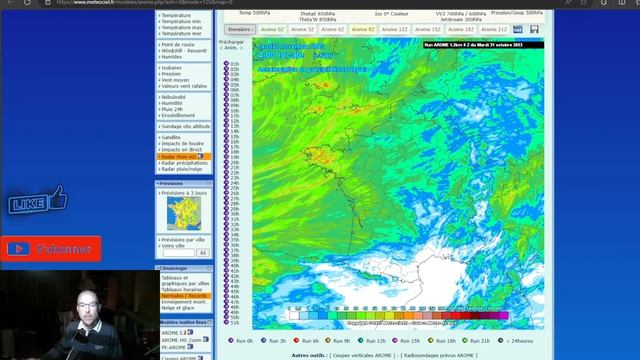Open the Pluie 24h link

click(172, 109)
